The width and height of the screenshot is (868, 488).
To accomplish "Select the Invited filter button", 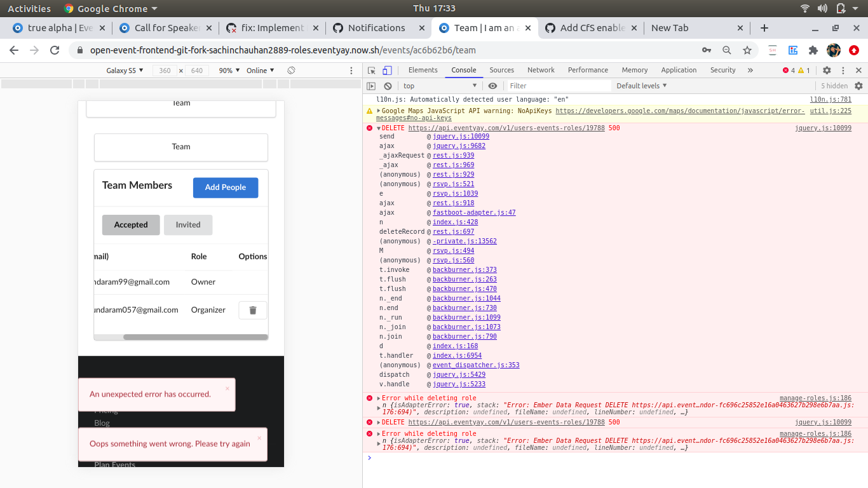I will pyautogui.click(x=188, y=225).
